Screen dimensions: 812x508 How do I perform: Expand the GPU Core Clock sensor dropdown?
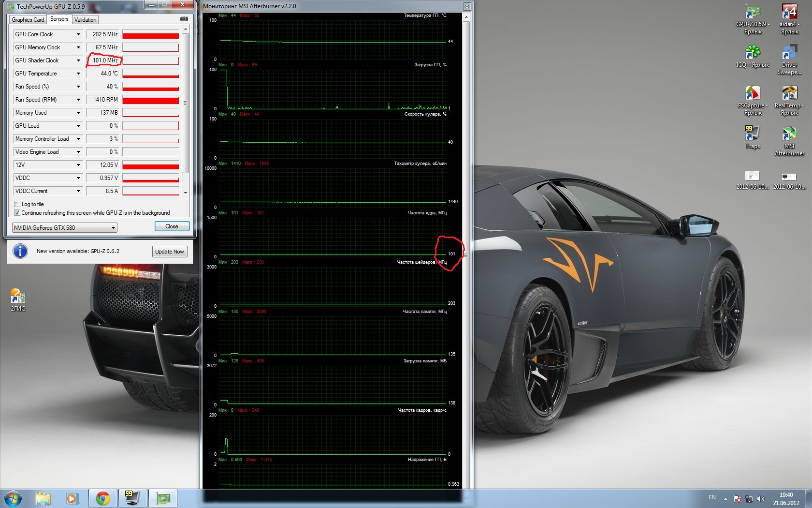pyautogui.click(x=78, y=34)
